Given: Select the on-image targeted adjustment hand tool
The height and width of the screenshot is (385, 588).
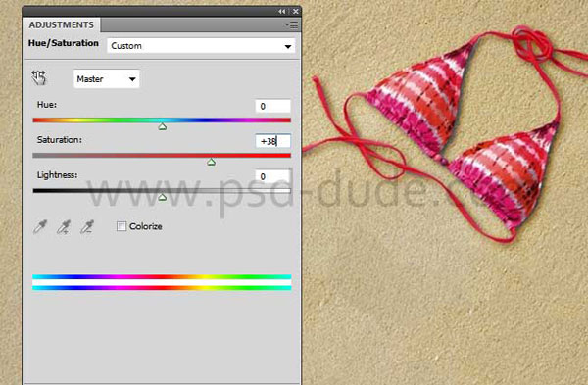Looking at the screenshot, I should pos(38,78).
